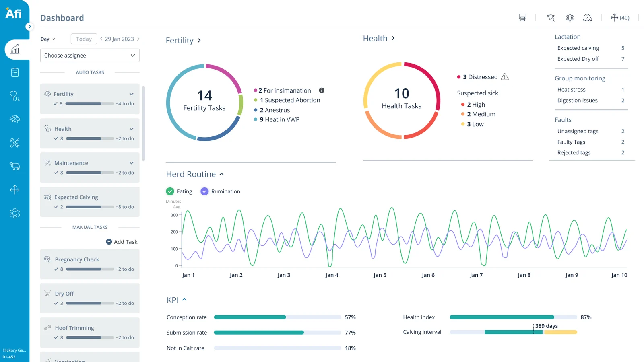Open the settings gear in sidebar

click(x=15, y=213)
